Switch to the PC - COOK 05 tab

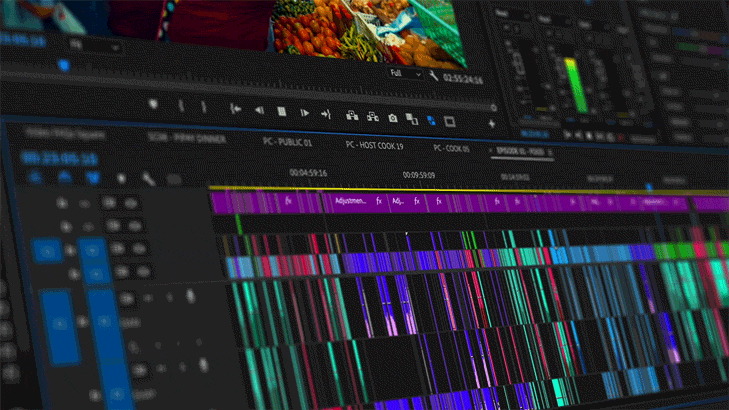(x=451, y=149)
